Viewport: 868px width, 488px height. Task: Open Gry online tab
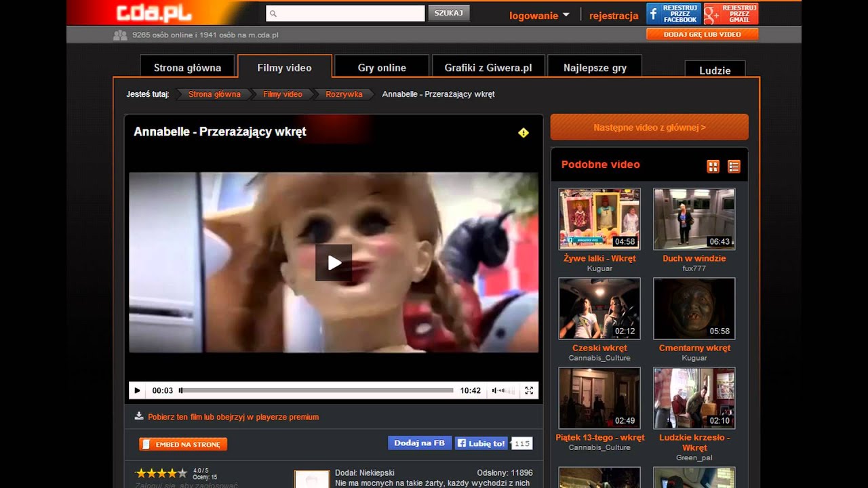(x=382, y=67)
